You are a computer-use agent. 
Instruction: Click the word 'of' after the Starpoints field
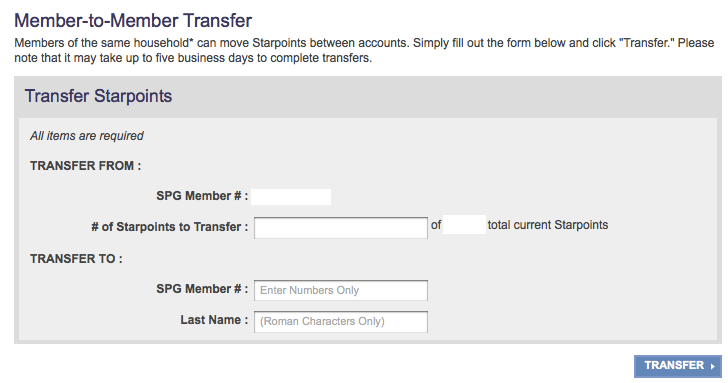[x=436, y=225]
